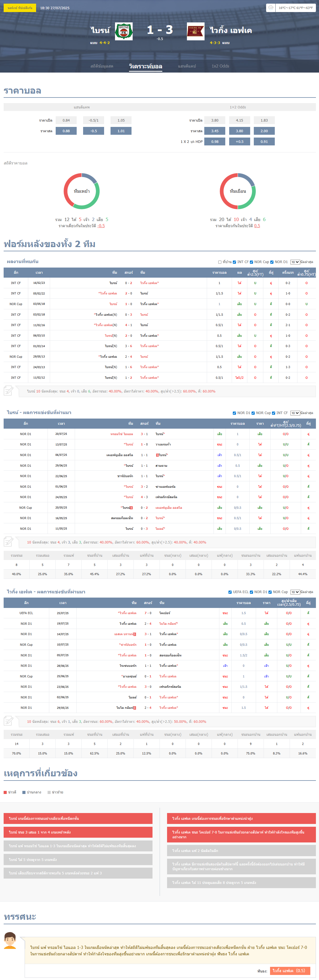Click the live 1x2 odds 2.00 box
This screenshot has width=319, height=980.
tap(264, 131)
